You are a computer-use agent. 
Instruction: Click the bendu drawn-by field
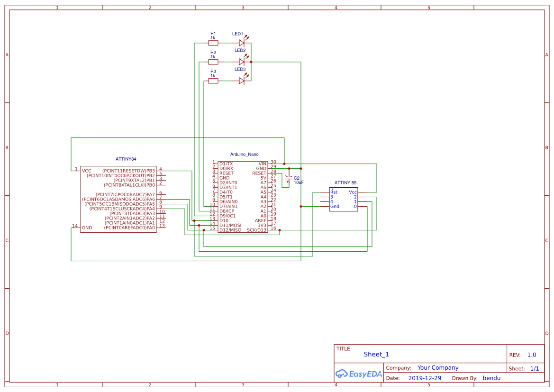click(x=491, y=378)
